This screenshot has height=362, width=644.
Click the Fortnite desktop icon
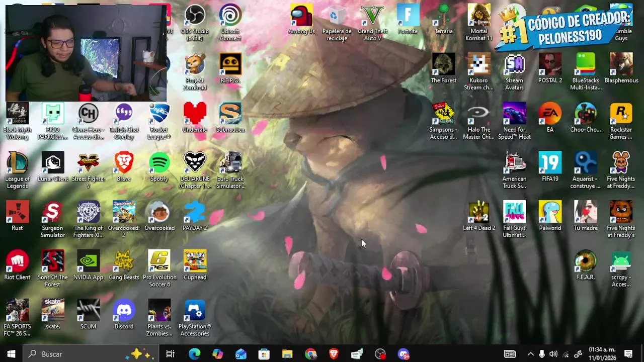408,19
